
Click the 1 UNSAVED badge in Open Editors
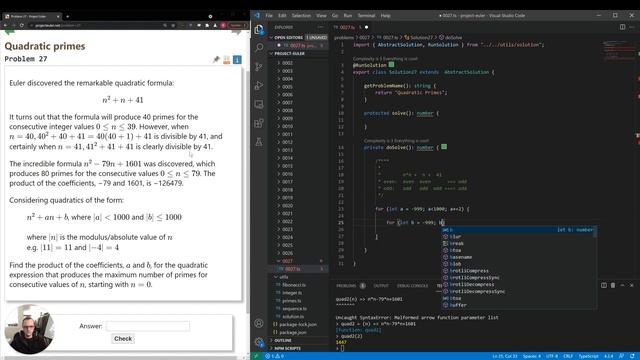317,37
